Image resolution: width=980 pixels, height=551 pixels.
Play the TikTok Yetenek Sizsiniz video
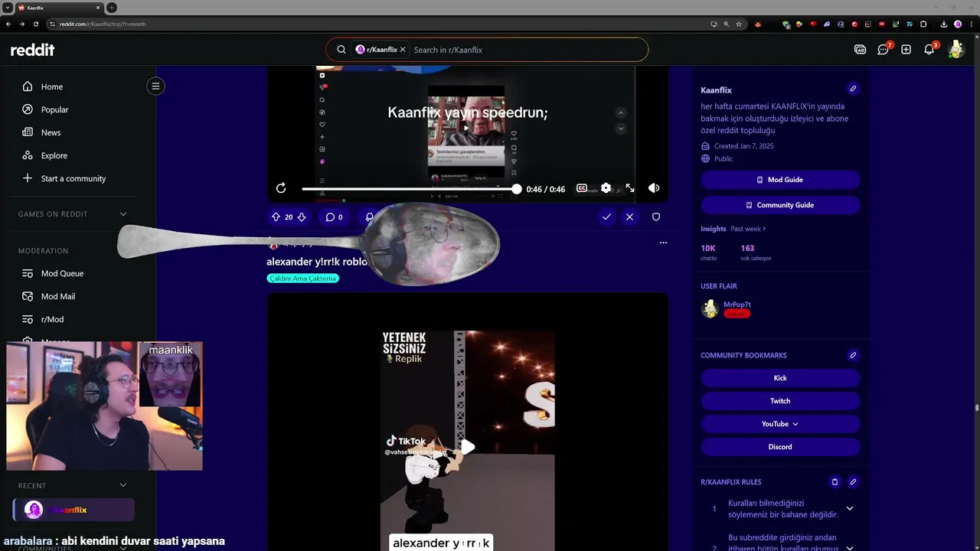[467, 447]
